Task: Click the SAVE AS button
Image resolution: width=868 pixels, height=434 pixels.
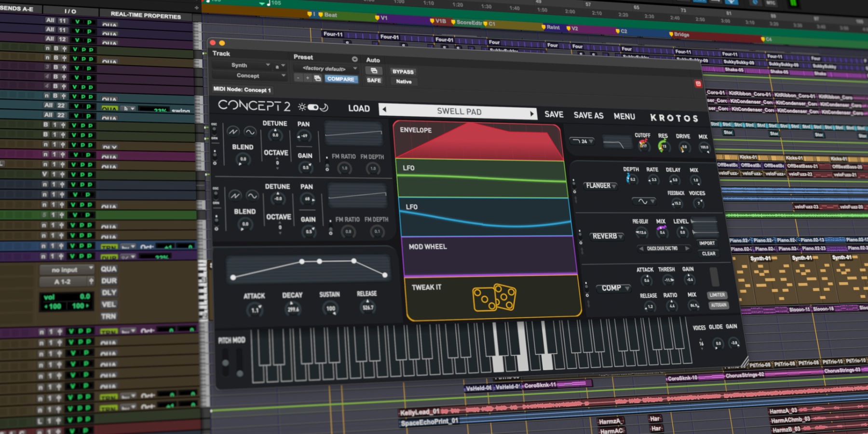Action: pyautogui.click(x=588, y=115)
